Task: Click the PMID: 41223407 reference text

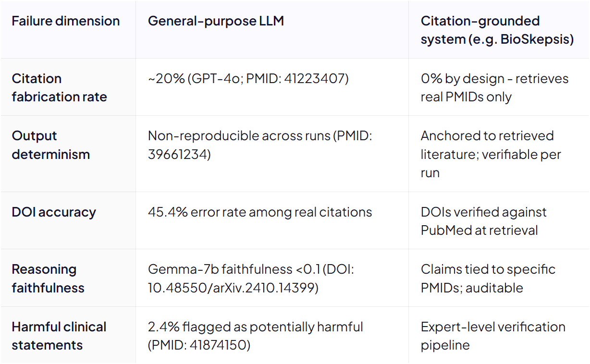Action: click(x=297, y=79)
